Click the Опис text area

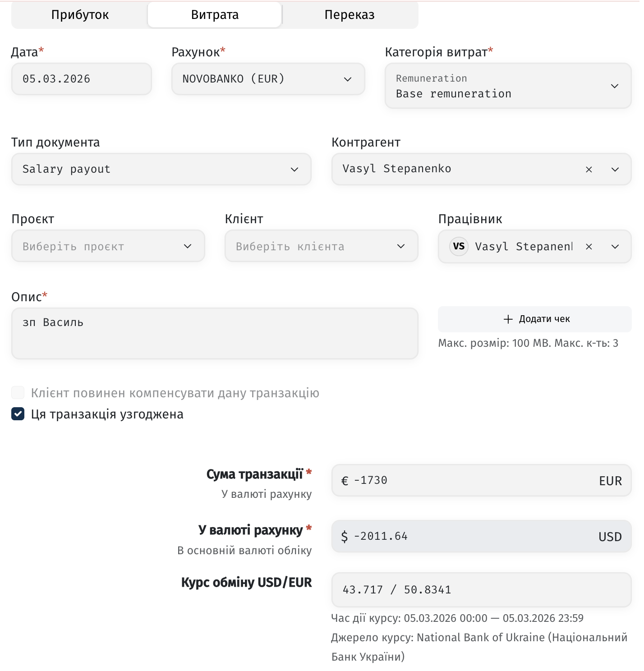[215, 333]
